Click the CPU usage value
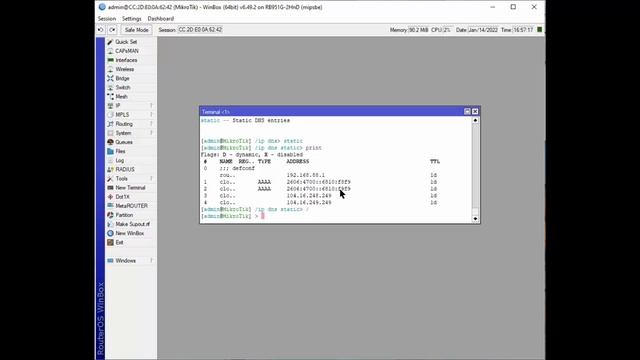 click(447, 30)
